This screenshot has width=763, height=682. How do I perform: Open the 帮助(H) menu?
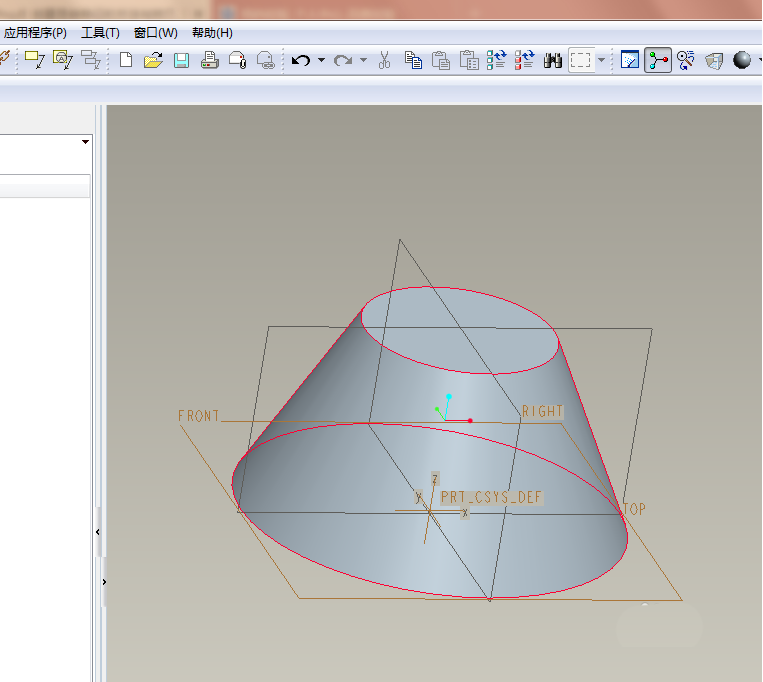point(212,33)
